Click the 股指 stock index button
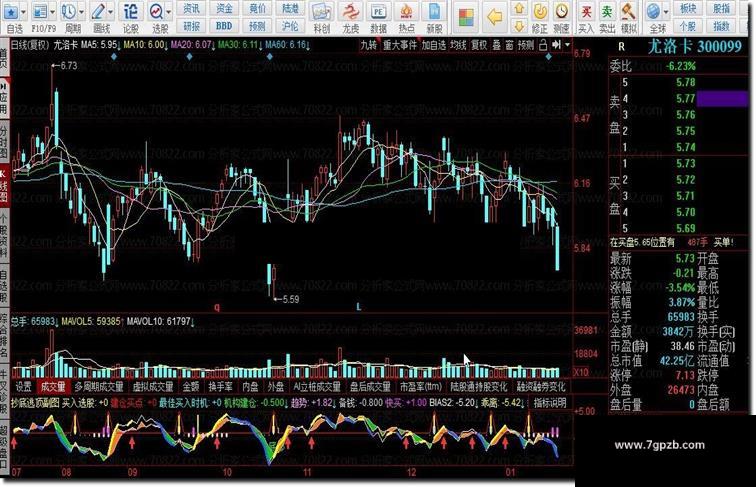Viewport: 756px width, 487px height. coord(721,9)
